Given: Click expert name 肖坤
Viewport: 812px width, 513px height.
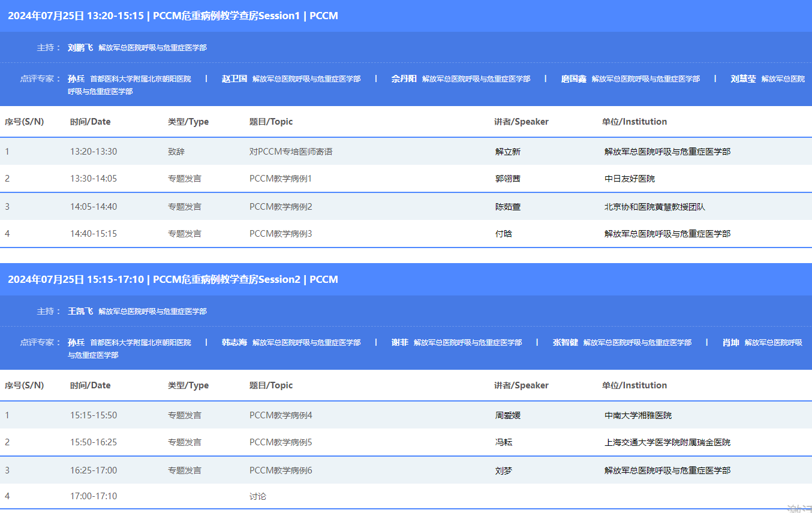Looking at the screenshot, I should [731, 342].
